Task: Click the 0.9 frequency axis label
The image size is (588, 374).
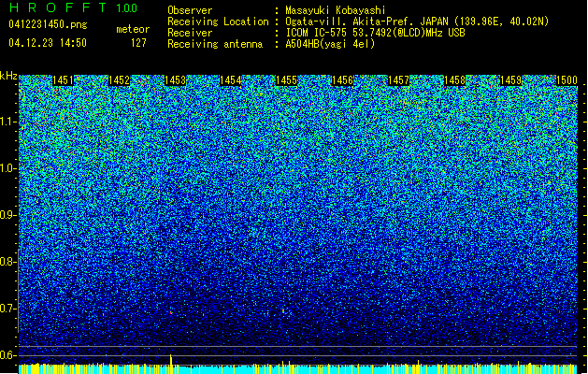Action: [7, 215]
